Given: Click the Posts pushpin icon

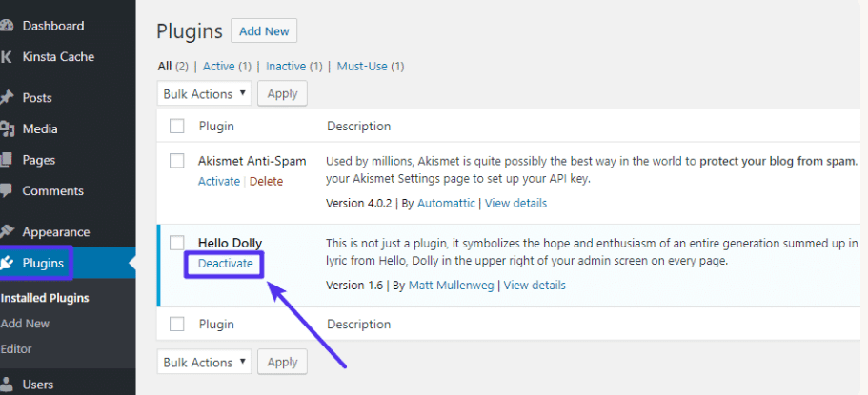Looking at the screenshot, I should point(7,98).
